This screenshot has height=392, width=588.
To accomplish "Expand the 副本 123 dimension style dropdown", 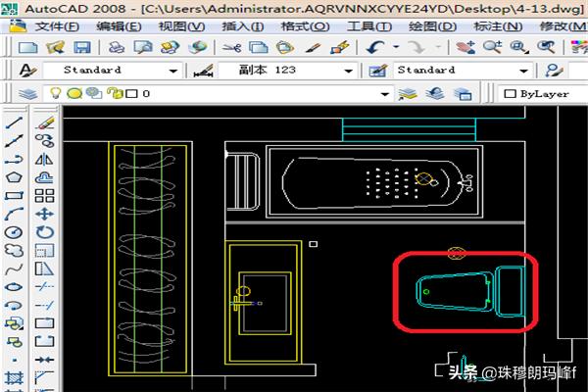I will pos(348,71).
